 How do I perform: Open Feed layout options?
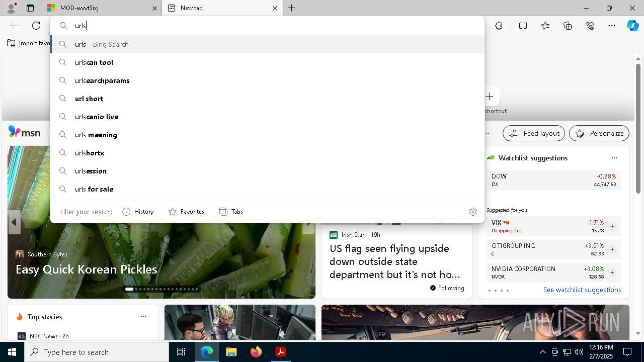pos(534,133)
